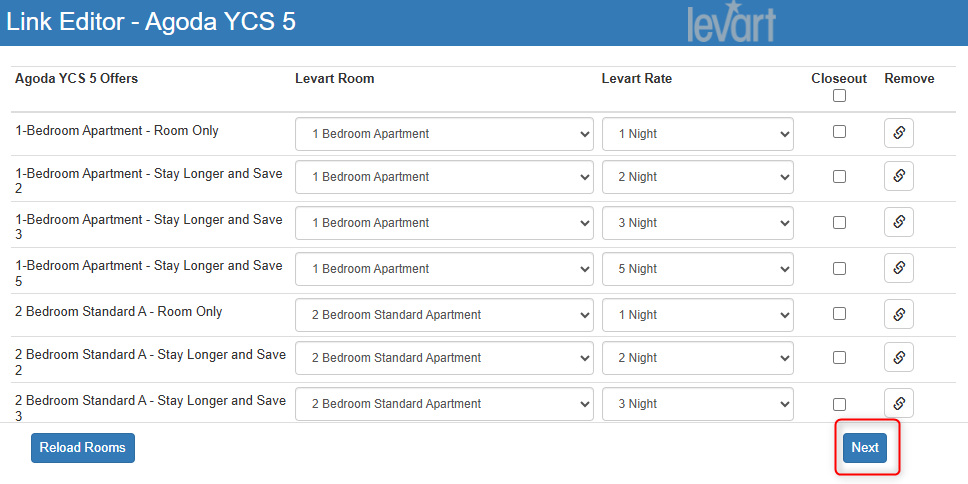
Task: Toggle the Closeout header select-all checkbox
Action: (839, 96)
